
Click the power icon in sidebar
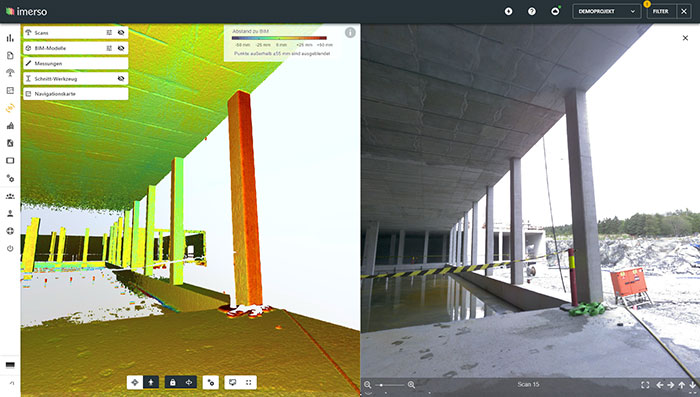click(x=10, y=248)
